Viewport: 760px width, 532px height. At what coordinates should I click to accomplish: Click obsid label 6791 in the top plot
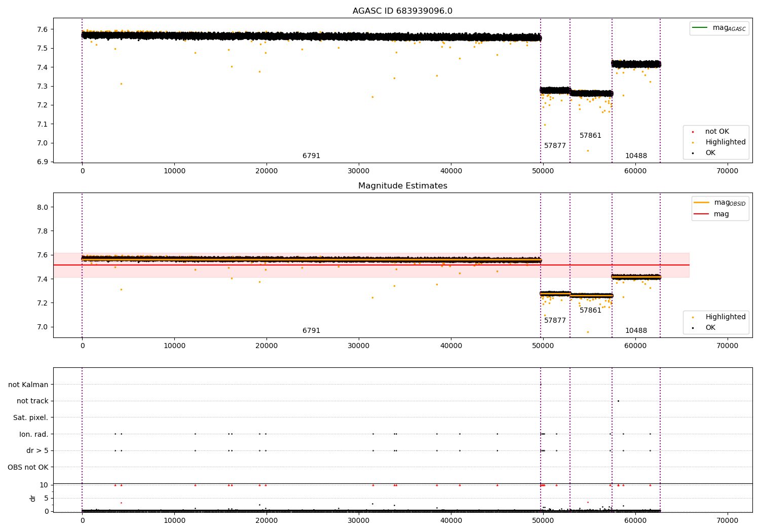click(x=311, y=156)
